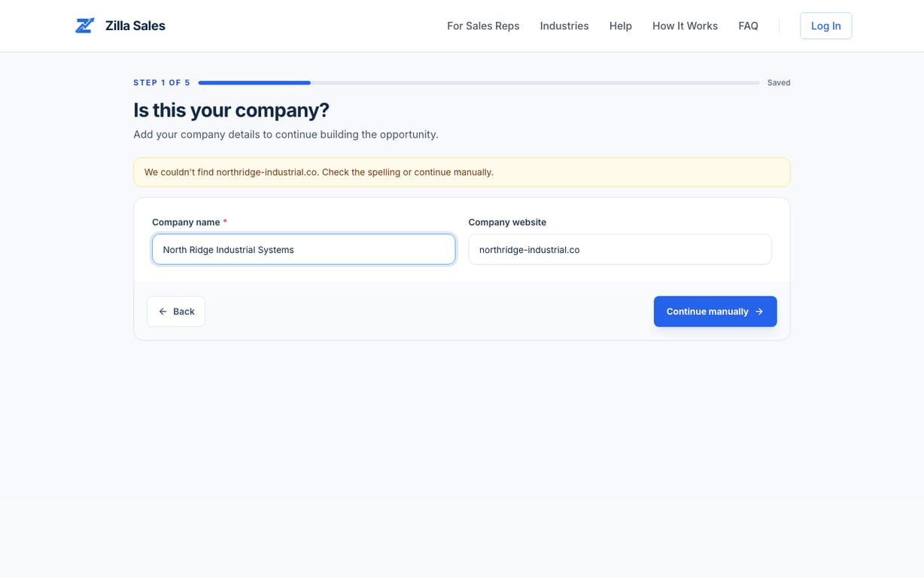This screenshot has height=578, width=924.
Task: Open the Zilla Sales home text link
Action: [135, 26]
